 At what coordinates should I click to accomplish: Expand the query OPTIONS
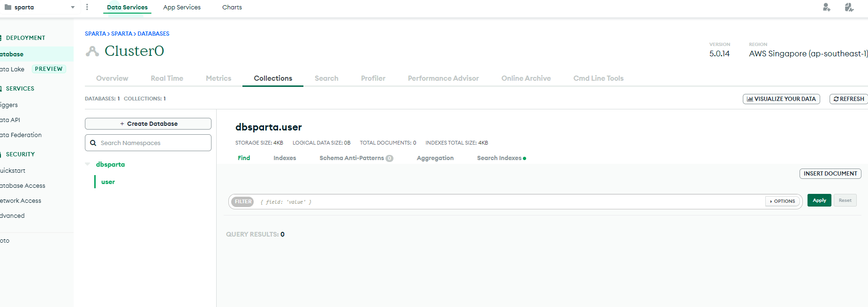coord(783,201)
